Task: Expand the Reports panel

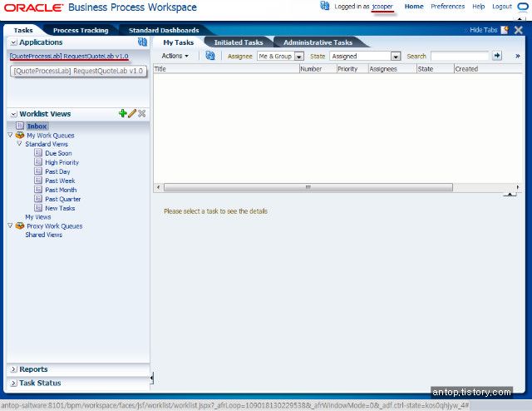Action: 14,369
